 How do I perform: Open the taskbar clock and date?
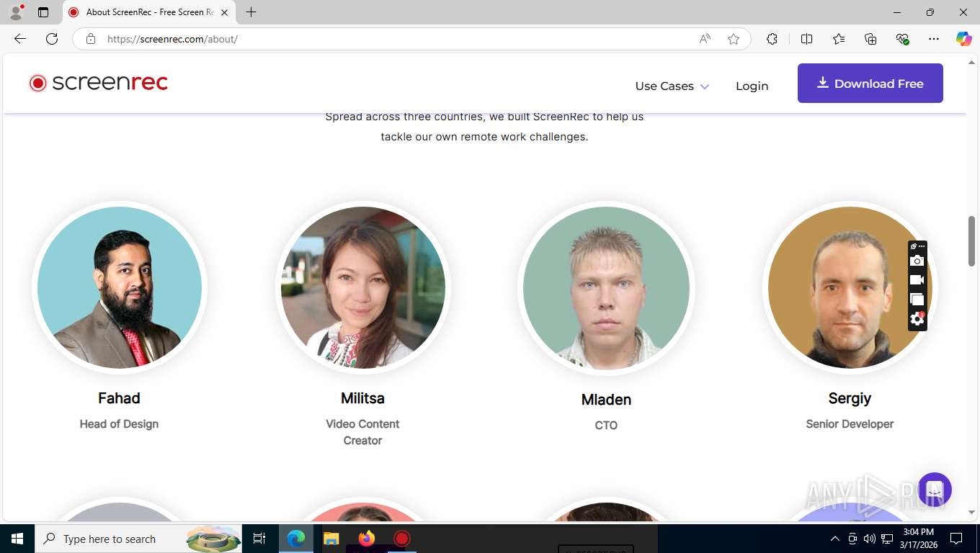tap(918, 539)
